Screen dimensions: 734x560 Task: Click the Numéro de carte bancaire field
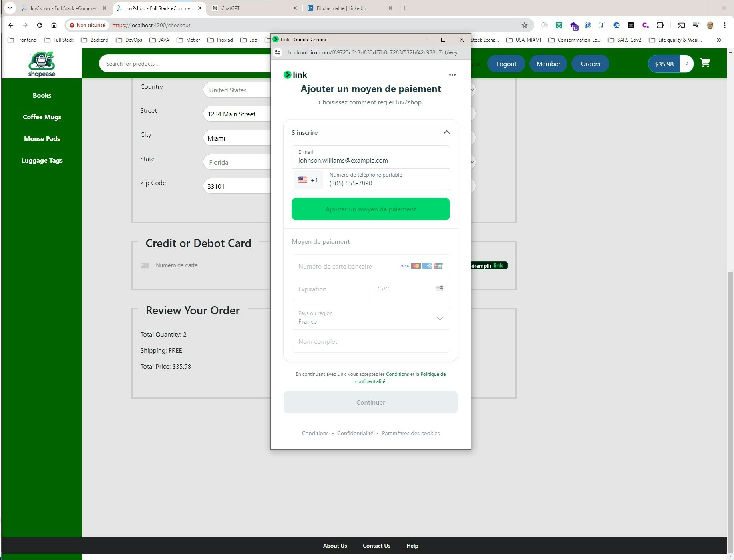click(x=370, y=266)
